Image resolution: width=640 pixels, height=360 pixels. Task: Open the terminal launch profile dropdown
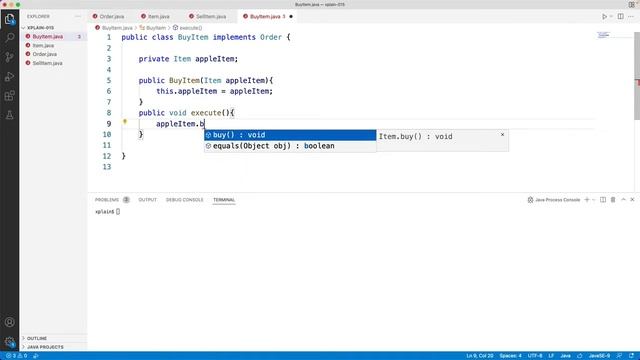pyautogui.click(x=593, y=200)
